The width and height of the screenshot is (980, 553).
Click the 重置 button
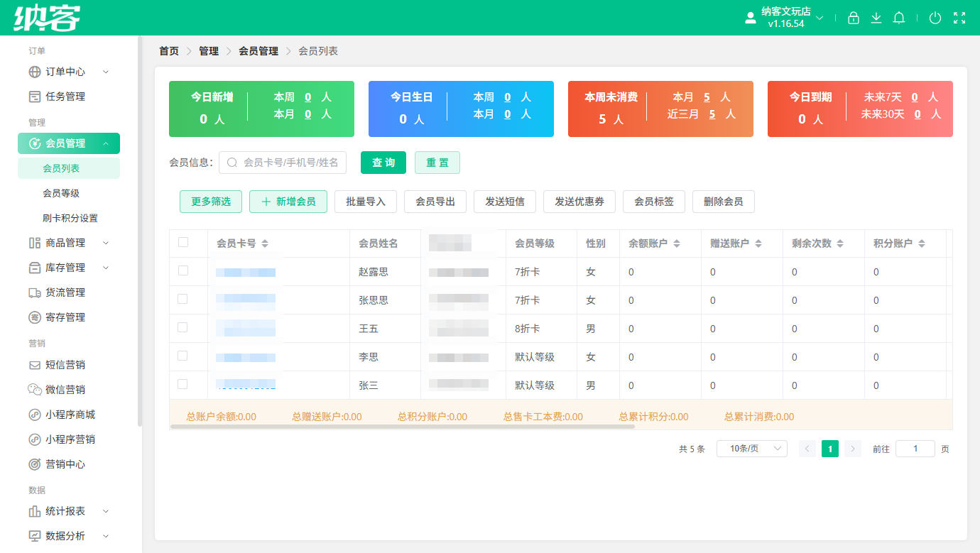coord(437,163)
